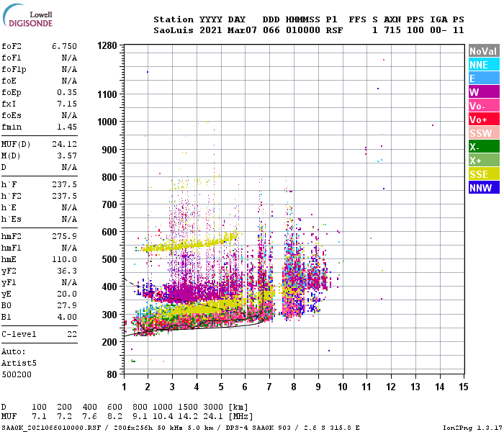Viewport: 504px width, 432px height.
Task: Click the SaoLuis station name
Action: (174, 30)
